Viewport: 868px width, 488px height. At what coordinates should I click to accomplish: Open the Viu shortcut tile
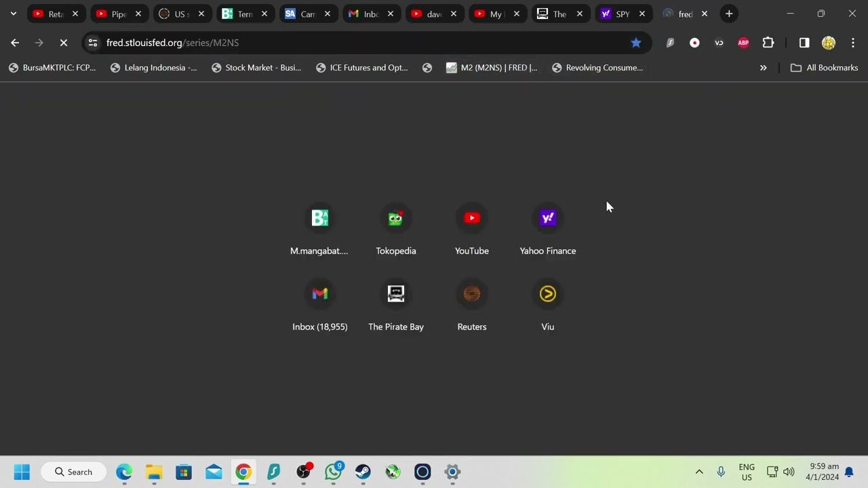point(548,306)
